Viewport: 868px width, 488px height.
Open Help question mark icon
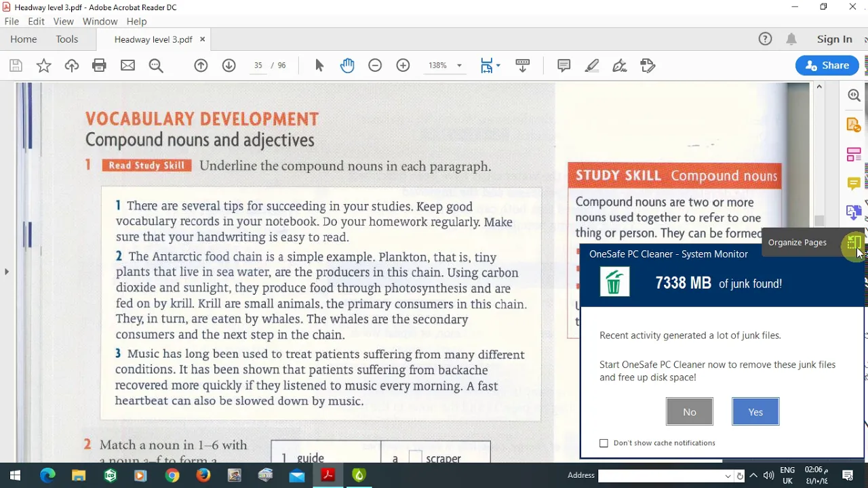pos(765,39)
